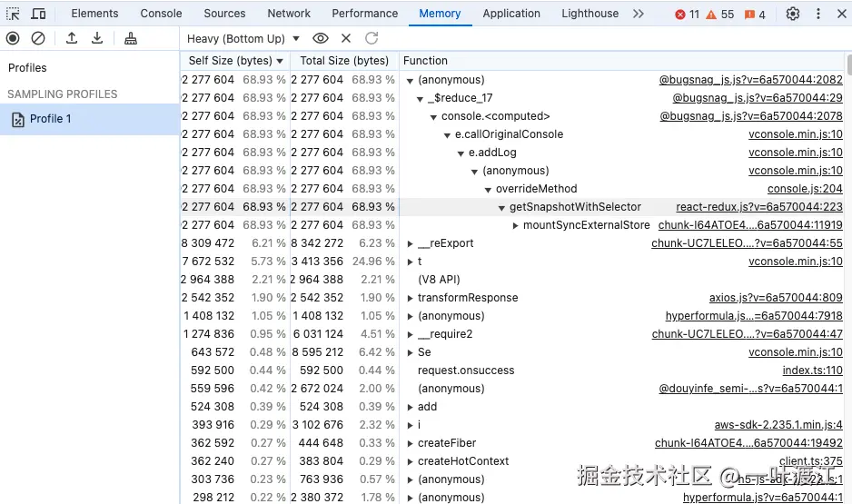The height and width of the screenshot is (504, 852).
Task: Collect garbage broom icon
Action: (x=131, y=38)
